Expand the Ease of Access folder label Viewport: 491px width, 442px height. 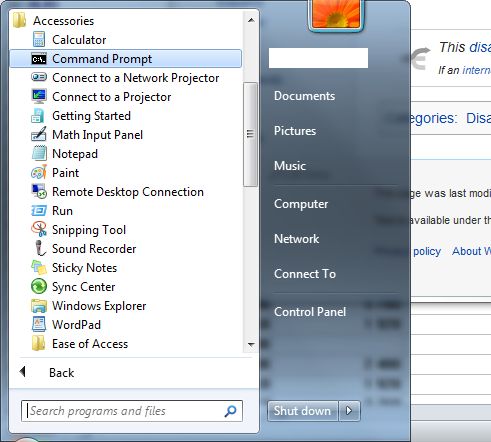pos(90,344)
